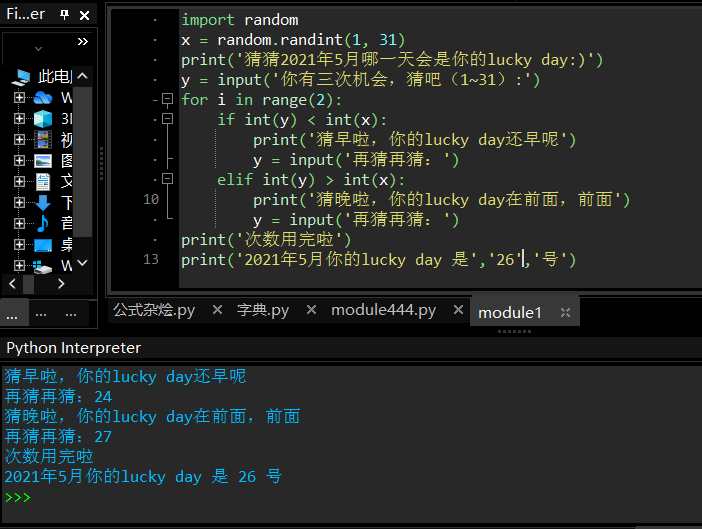This screenshot has height=529, width=702.
Task: Collapse the for loop code fold
Action: 167,100
